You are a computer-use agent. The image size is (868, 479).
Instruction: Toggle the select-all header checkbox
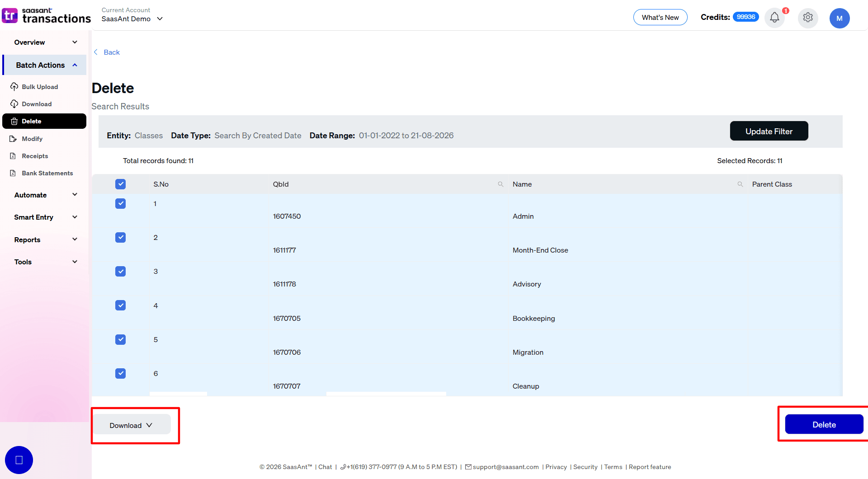pos(120,184)
